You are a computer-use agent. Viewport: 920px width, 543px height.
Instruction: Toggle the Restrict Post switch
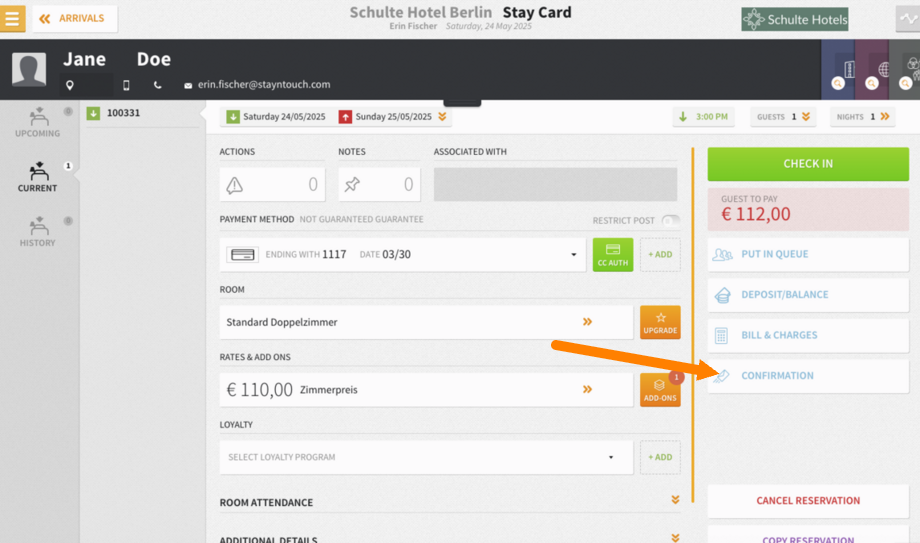(x=671, y=220)
